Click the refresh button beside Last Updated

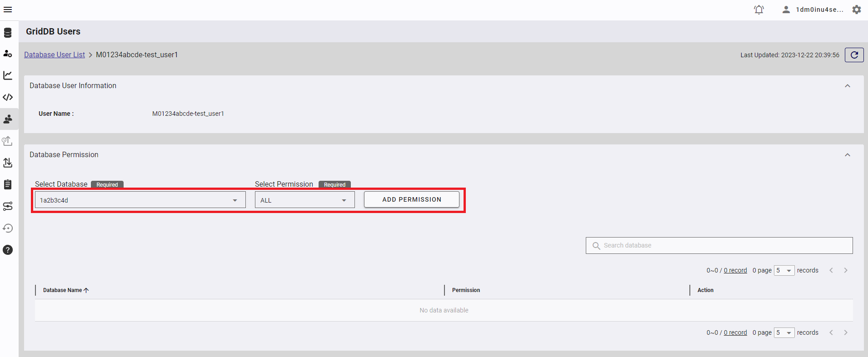click(854, 55)
